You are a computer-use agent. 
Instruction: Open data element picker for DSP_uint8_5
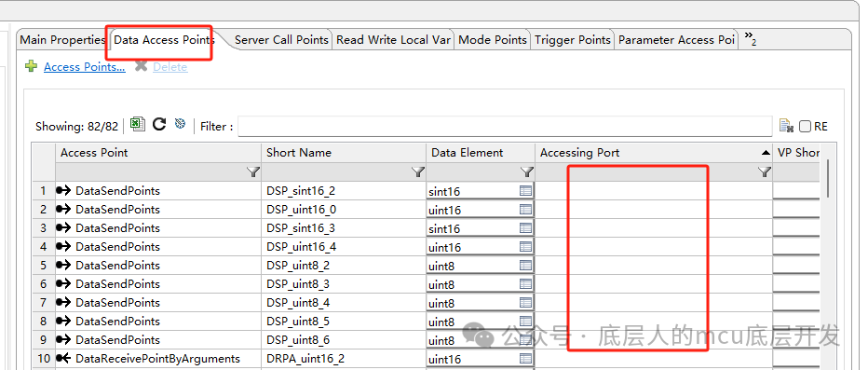[x=525, y=322]
